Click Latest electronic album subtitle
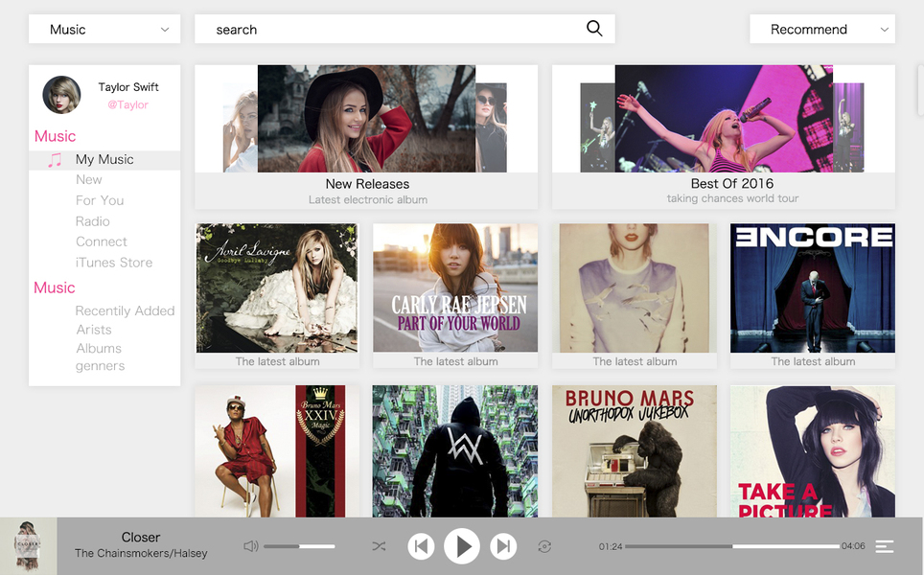 [368, 199]
